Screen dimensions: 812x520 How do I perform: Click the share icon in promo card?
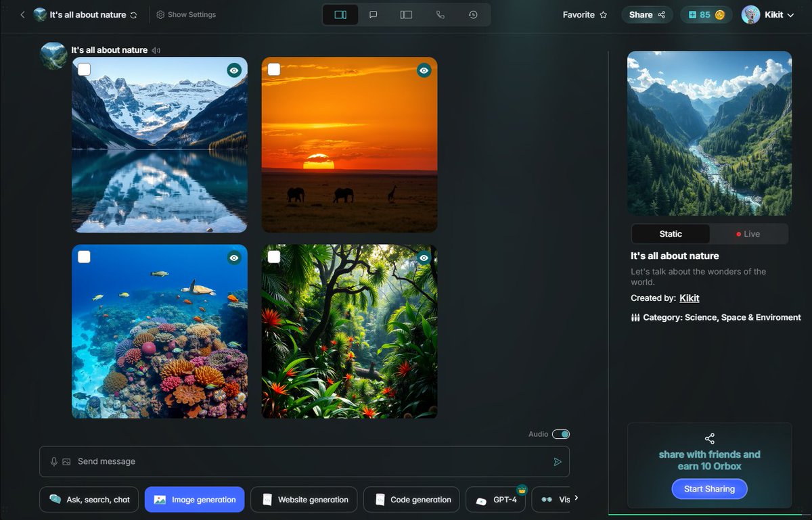709,439
